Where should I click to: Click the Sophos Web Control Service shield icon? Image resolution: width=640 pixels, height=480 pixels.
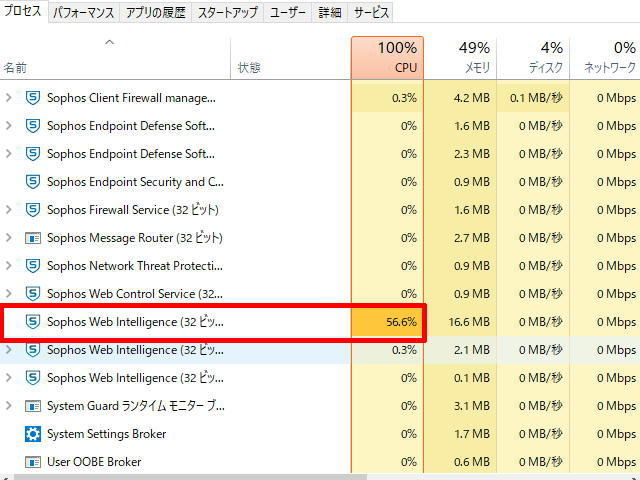point(33,294)
